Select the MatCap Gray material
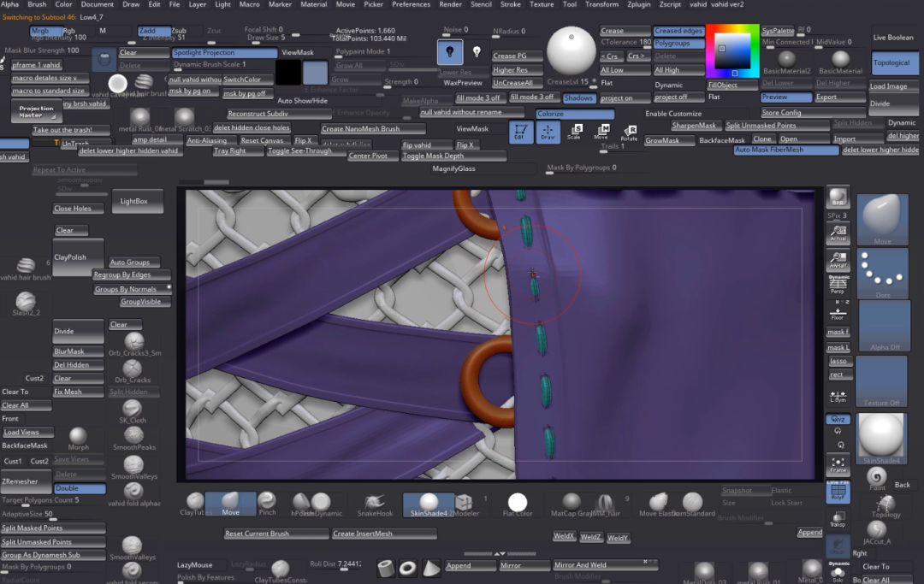 (571, 504)
